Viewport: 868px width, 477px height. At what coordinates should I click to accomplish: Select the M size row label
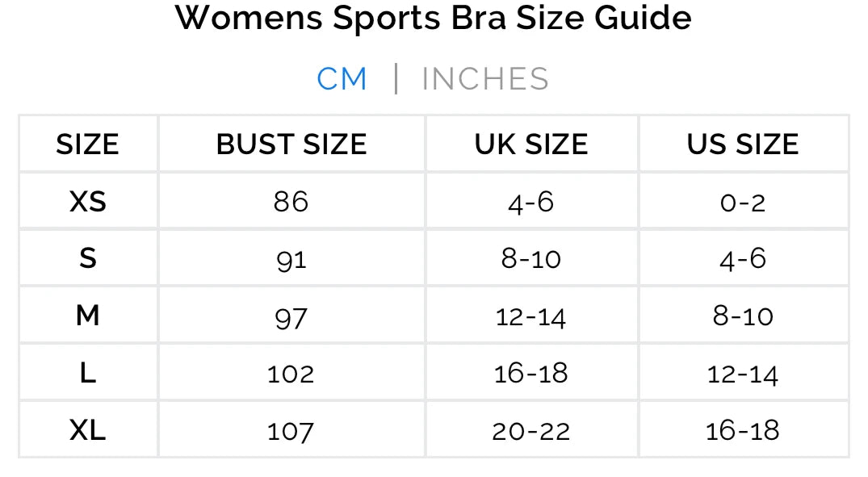click(x=87, y=316)
